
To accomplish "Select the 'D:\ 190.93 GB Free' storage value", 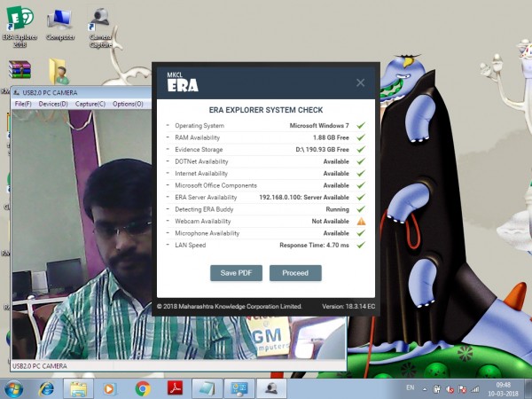I will (x=323, y=149).
